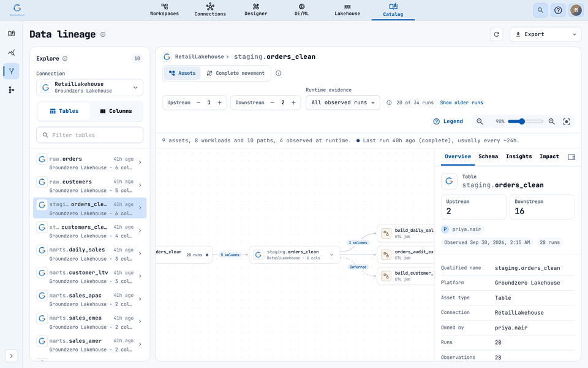Zoom in the lineage graph with the plus magnifier
The image size is (588, 368).
pos(552,121)
